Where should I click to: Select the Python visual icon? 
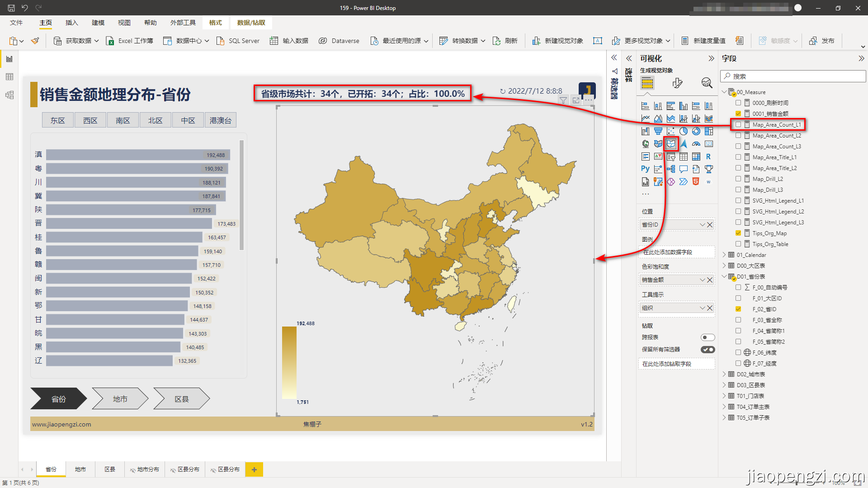coord(645,168)
